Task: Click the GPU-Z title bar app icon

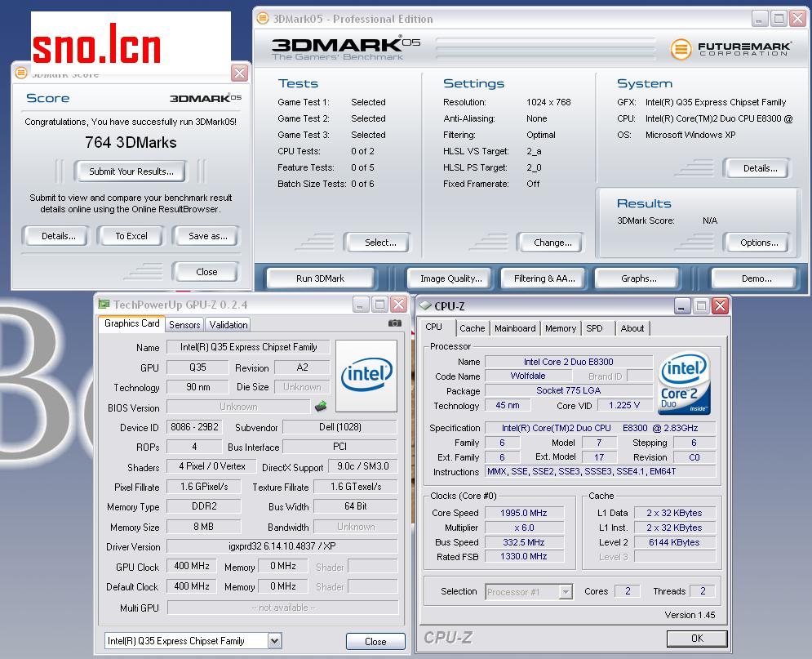Action: tap(104, 305)
